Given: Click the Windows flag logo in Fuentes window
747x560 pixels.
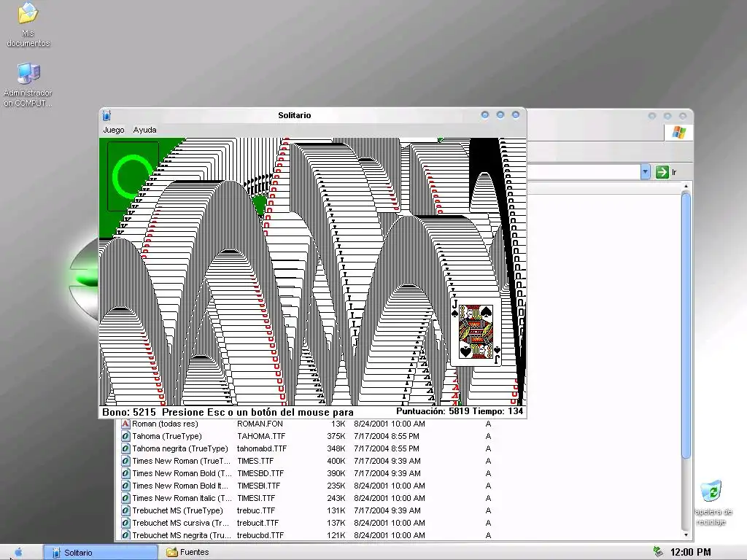Looking at the screenshot, I should [x=679, y=133].
